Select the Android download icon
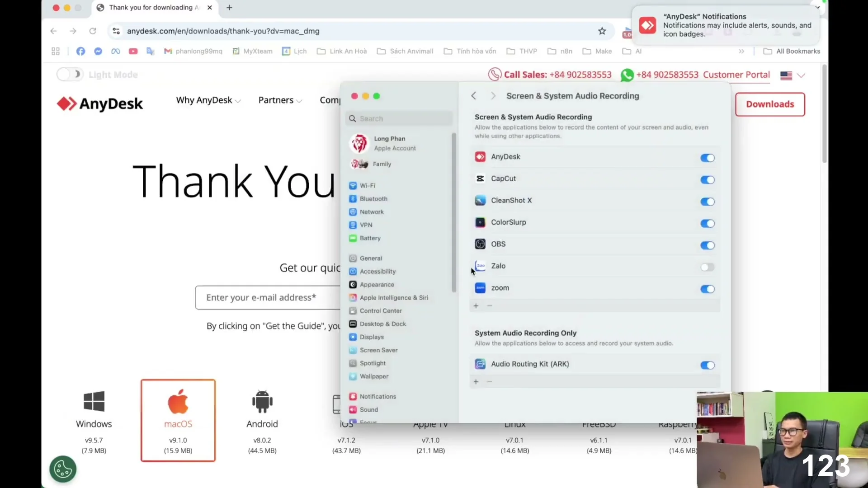The height and width of the screenshot is (488, 868). (x=262, y=401)
